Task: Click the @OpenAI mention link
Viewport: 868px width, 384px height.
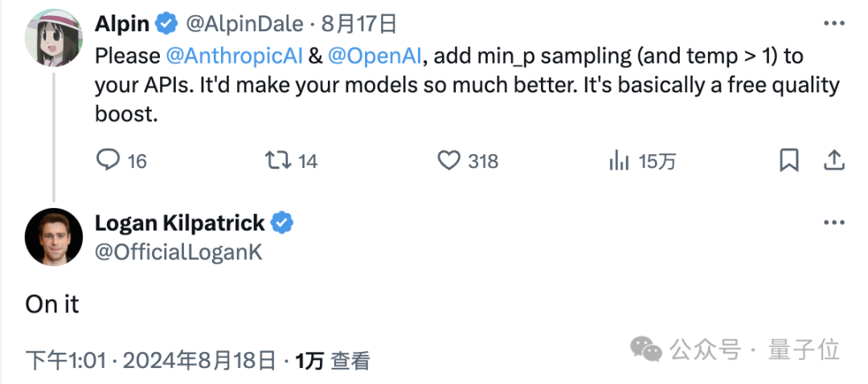Action: [375, 56]
